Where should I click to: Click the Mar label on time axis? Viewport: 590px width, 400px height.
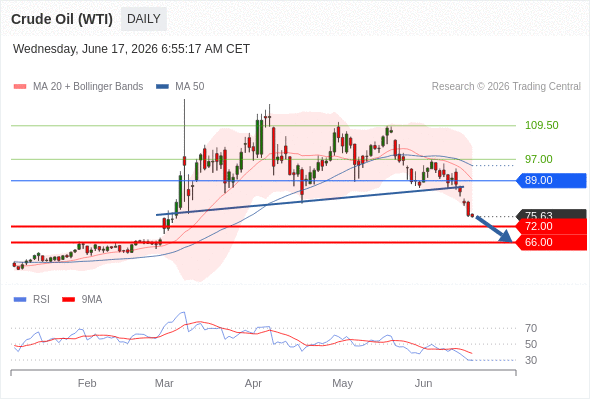click(x=164, y=383)
